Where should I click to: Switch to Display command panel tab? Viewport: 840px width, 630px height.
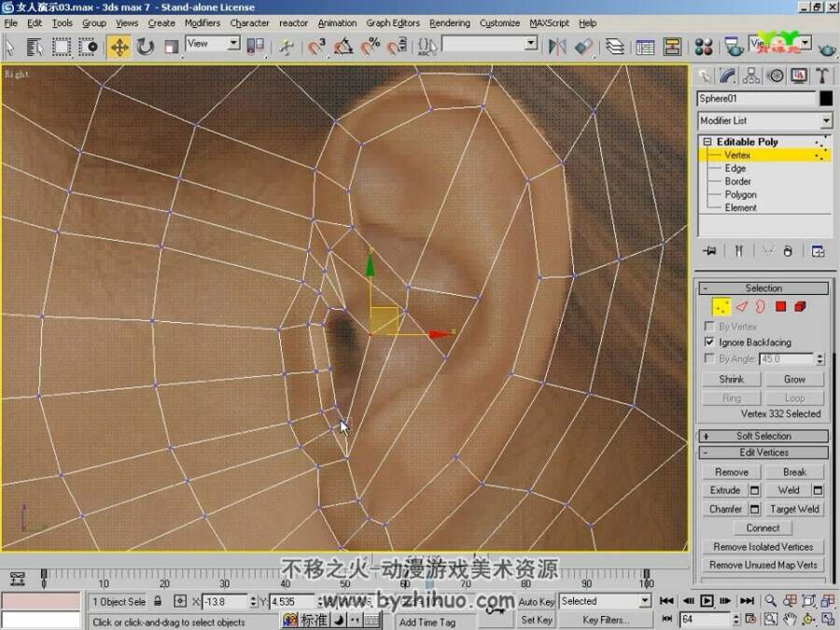point(799,77)
